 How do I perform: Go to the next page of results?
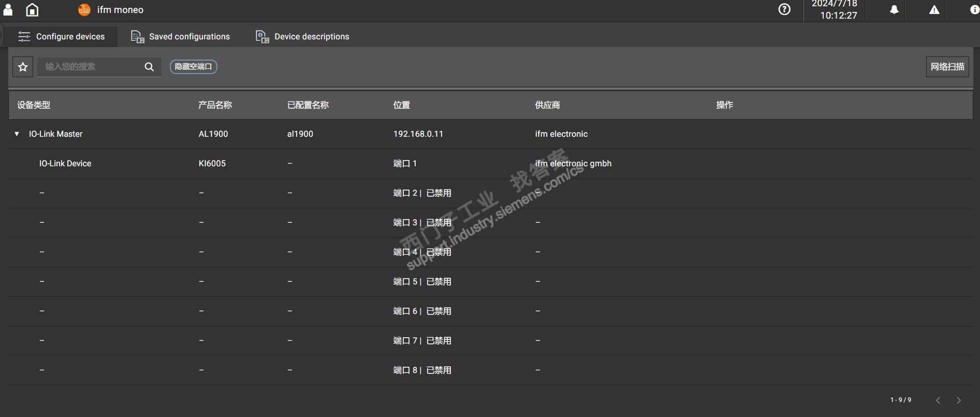959,400
